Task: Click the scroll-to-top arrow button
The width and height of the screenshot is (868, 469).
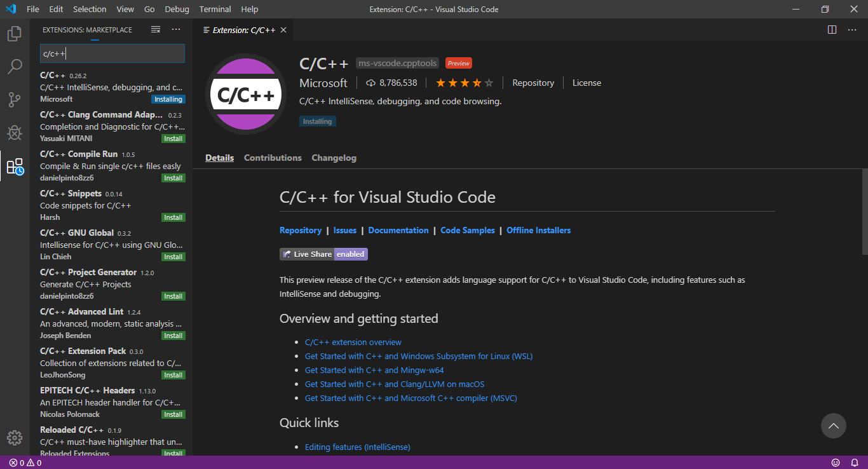Action: coord(834,426)
